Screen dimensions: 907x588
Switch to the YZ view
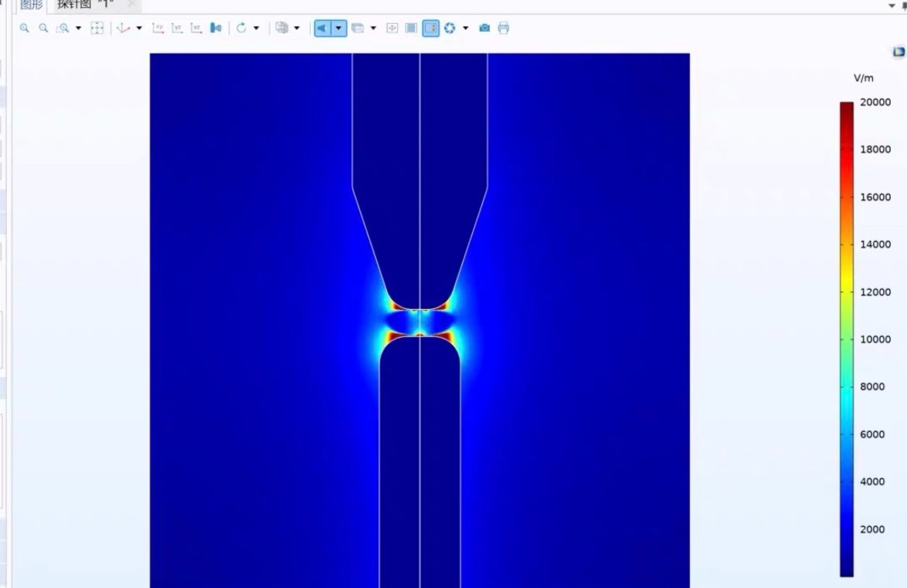pos(177,28)
